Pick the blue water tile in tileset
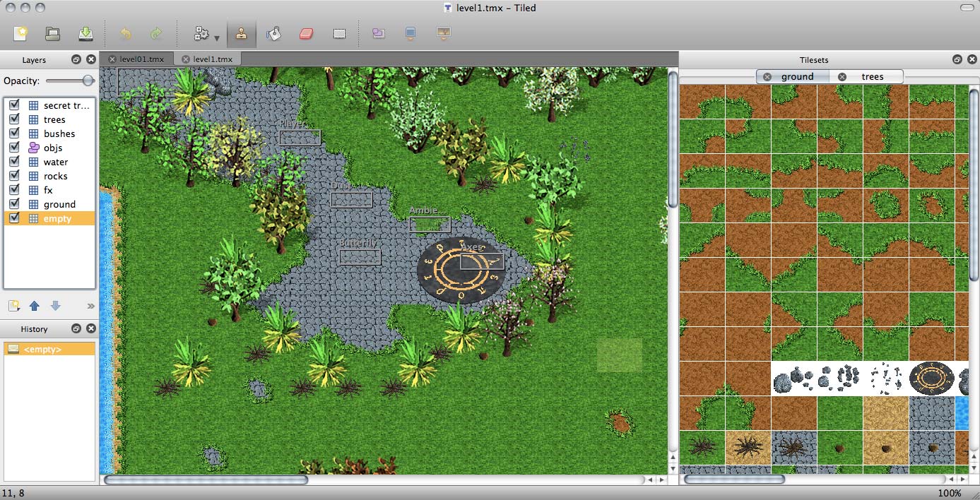The image size is (980, 500). 962,413
